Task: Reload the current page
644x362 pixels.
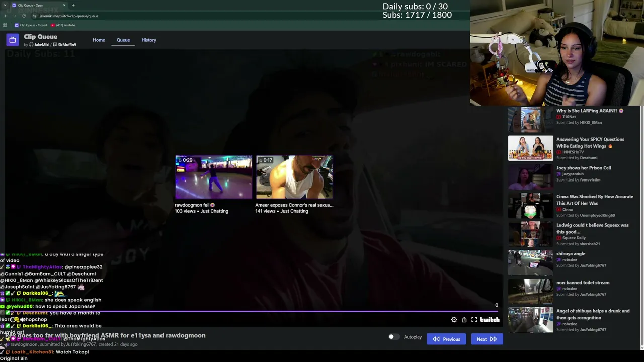Action: pos(24,16)
